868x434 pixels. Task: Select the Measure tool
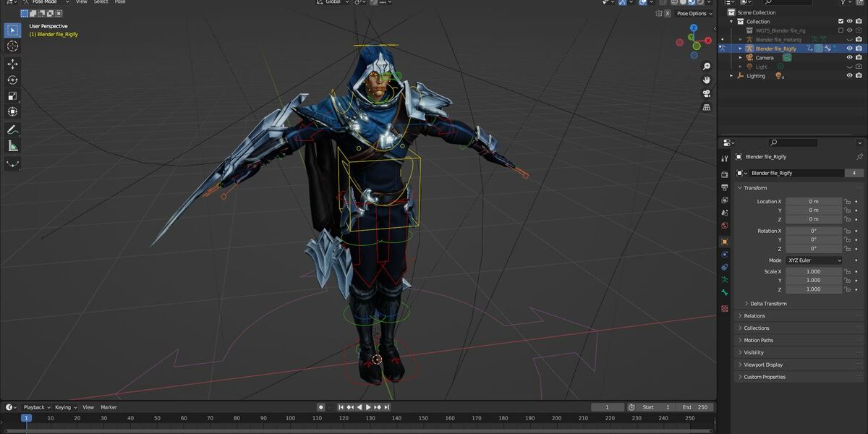12,146
